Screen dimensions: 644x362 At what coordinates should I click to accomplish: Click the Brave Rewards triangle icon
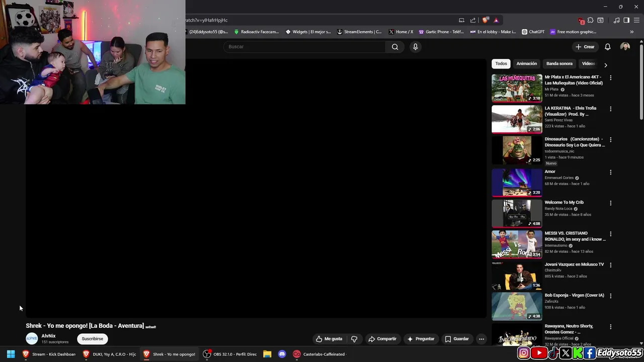(496, 20)
